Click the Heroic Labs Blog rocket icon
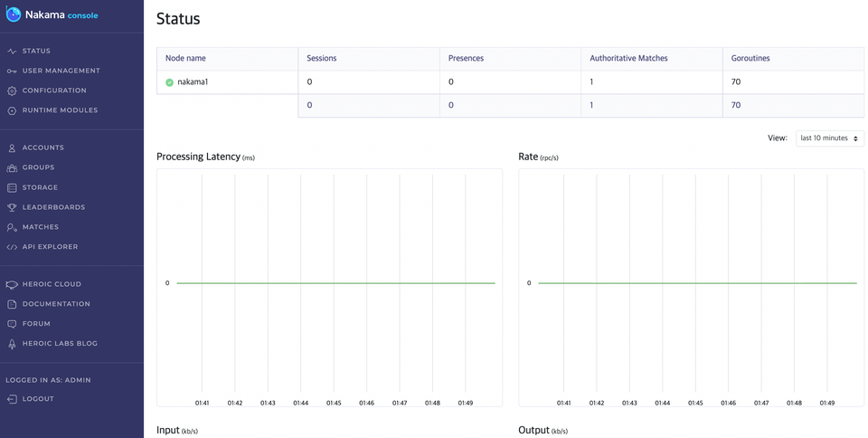 click(x=12, y=344)
